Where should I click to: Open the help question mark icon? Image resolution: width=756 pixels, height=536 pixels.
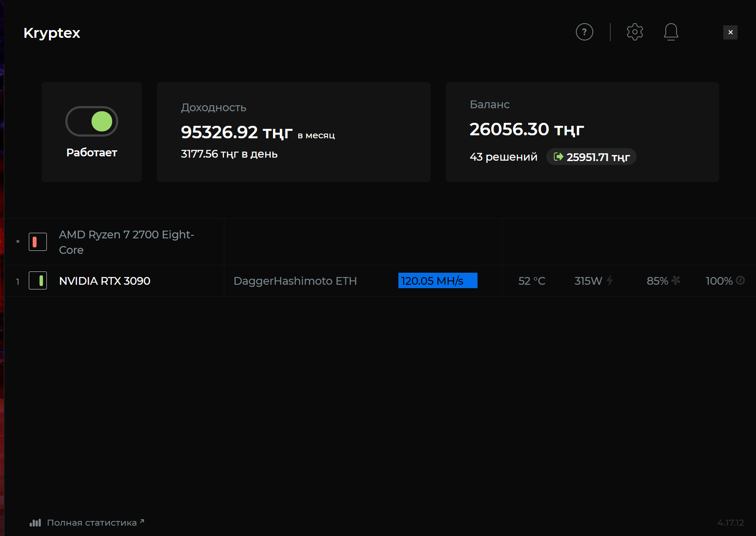tap(585, 32)
